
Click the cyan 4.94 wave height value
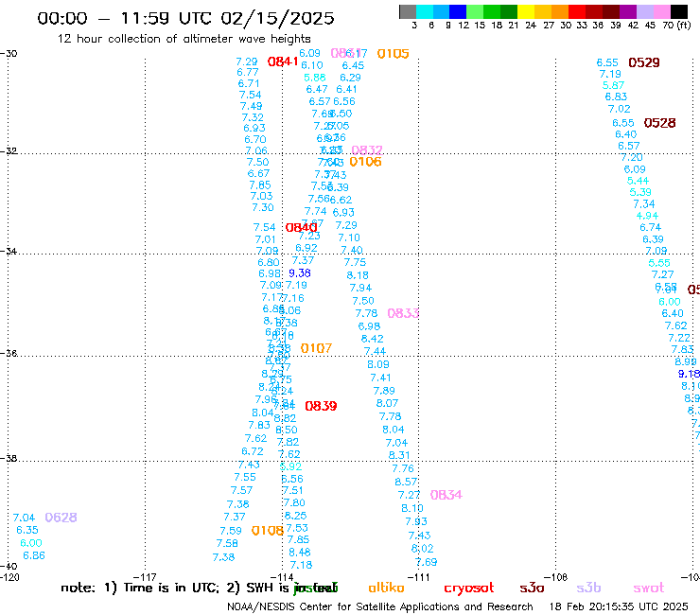(x=647, y=216)
